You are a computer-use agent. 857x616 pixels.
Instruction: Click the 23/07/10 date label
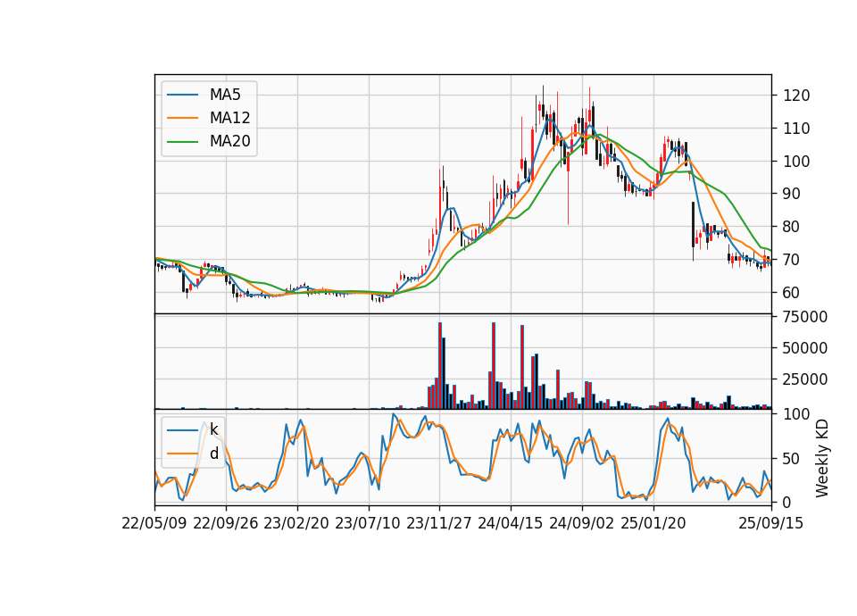368,523
